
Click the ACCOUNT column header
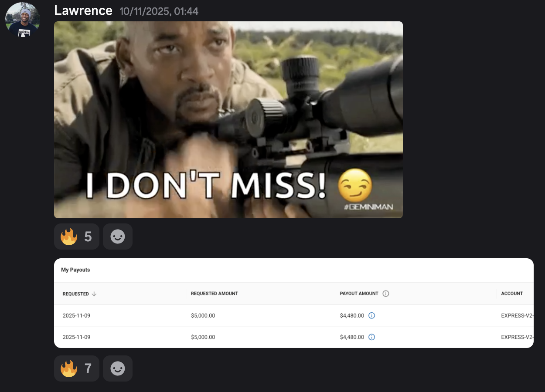512,294
